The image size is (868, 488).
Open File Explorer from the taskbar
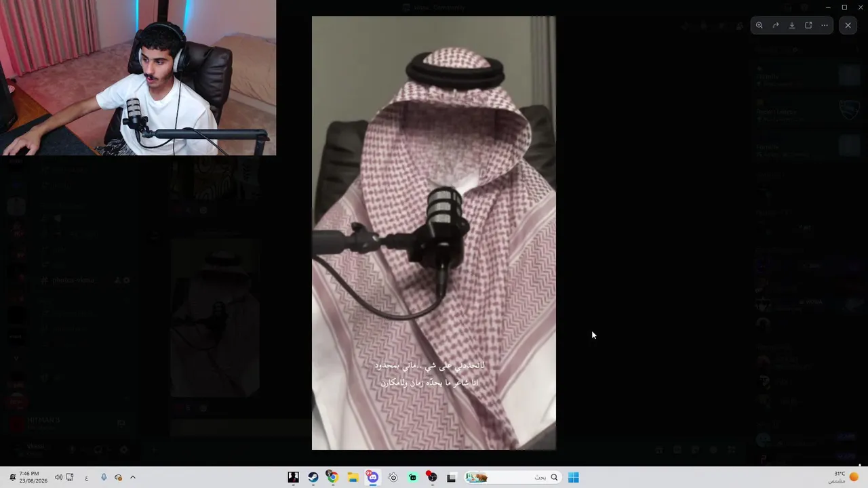pos(353,477)
